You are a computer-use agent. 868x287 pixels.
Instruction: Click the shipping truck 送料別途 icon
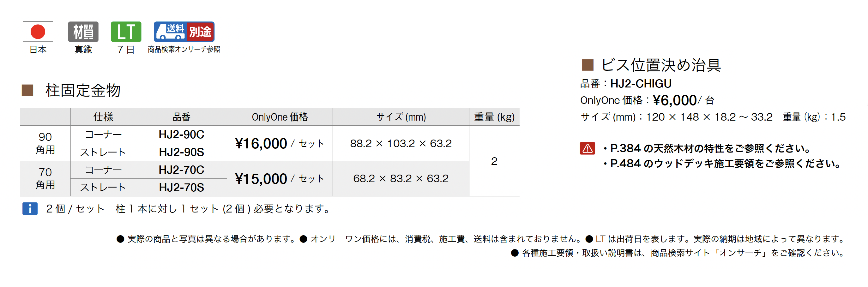coord(184,32)
